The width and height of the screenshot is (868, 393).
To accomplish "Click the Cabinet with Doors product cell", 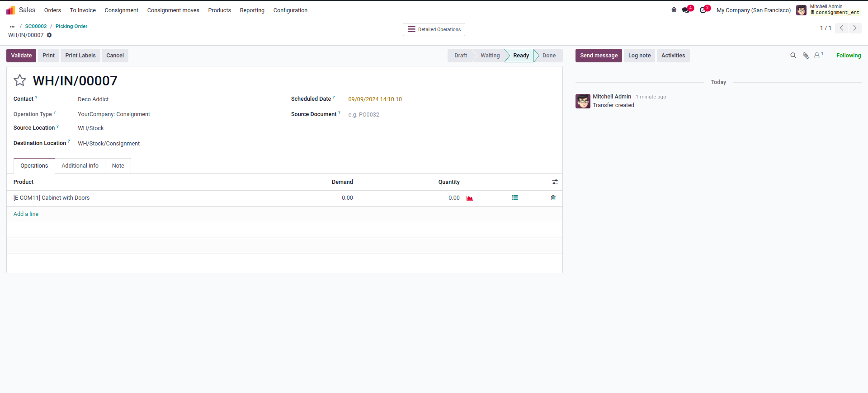I will 52,198.
